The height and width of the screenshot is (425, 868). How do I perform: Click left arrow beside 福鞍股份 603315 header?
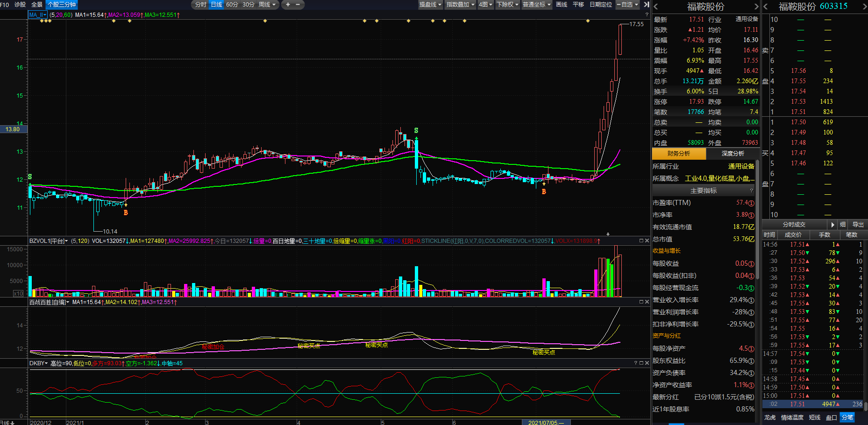(766, 7)
